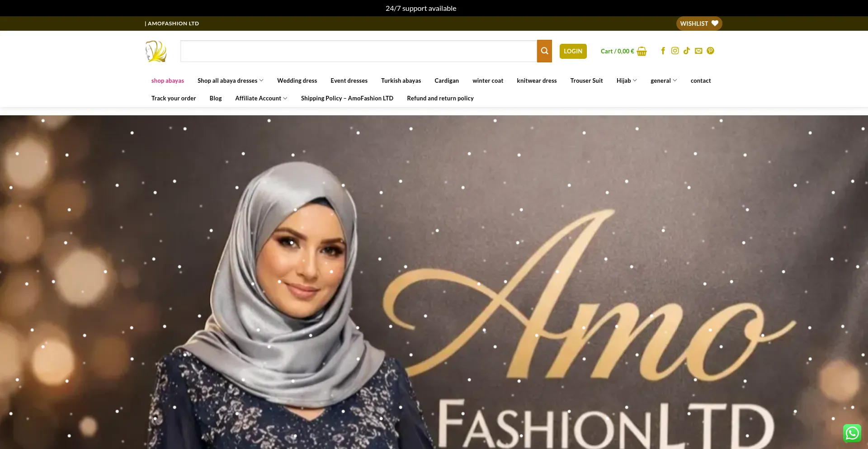This screenshot has height=449, width=868.
Task: Expand Shop all abaya dresses submenu arrow
Action: click(261, 80)
